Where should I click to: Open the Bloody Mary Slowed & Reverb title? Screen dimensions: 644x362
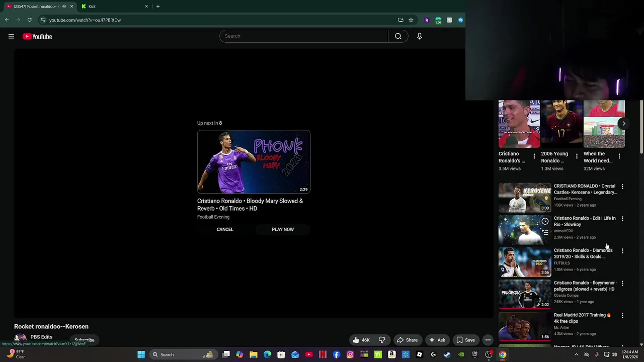point(250,205)
